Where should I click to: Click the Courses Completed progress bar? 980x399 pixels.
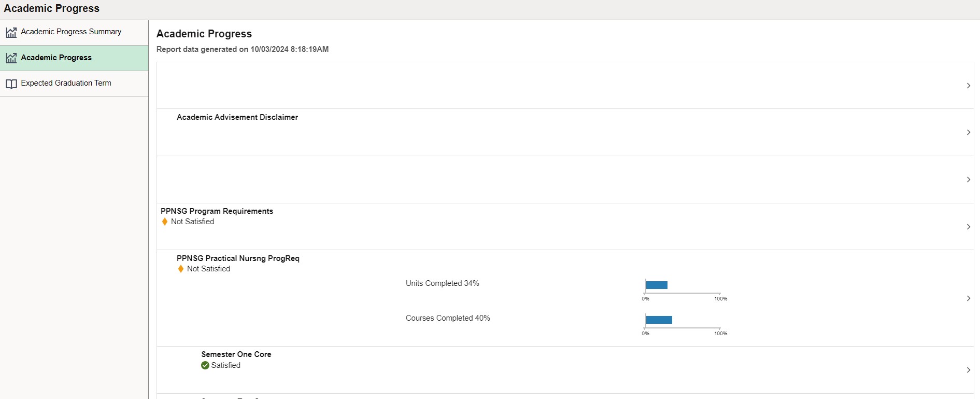pyautogui.click(x=659, y=320)
